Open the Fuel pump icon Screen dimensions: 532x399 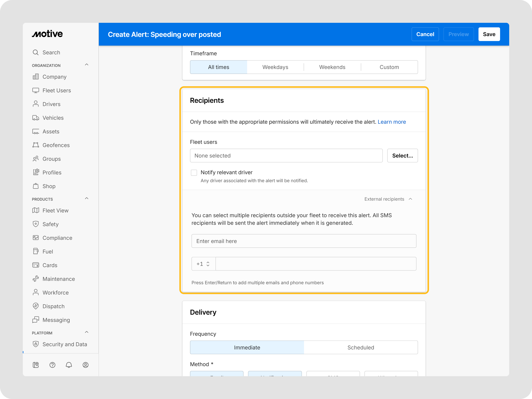[36, 251]
